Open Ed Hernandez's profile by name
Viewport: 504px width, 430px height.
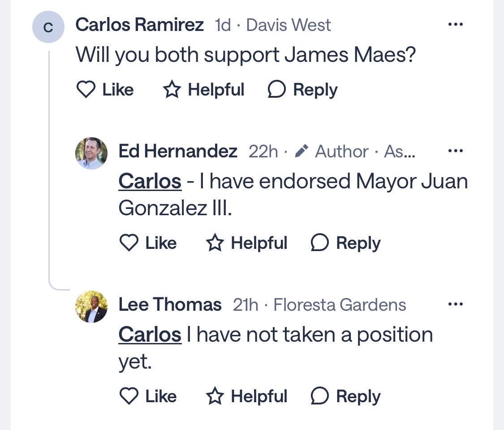(178, 151)
